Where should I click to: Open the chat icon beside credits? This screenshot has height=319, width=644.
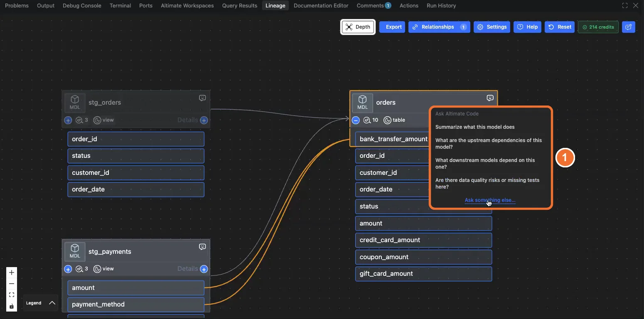629,27
